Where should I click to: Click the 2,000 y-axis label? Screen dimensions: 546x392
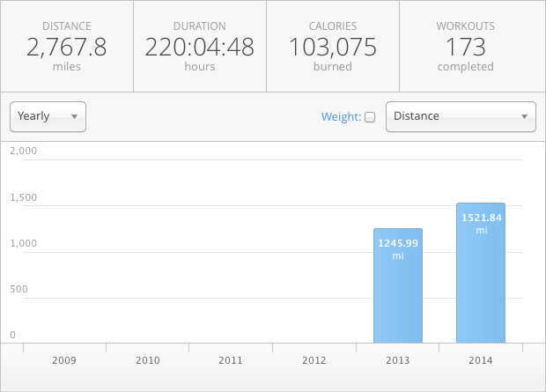23,151
